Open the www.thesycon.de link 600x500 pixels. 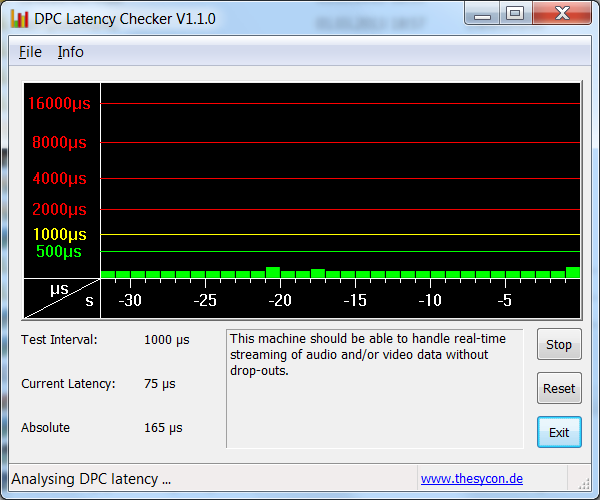(x=472, y=479)
